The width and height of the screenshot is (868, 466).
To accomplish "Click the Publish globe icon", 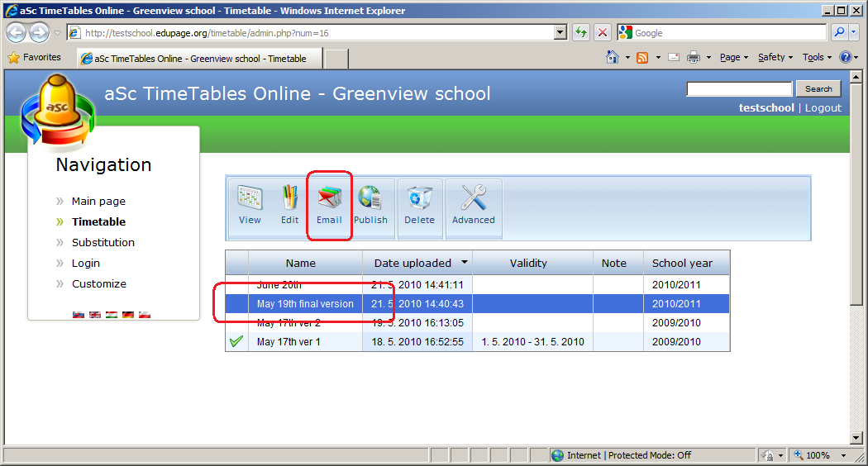I will [x=370, y=197].
